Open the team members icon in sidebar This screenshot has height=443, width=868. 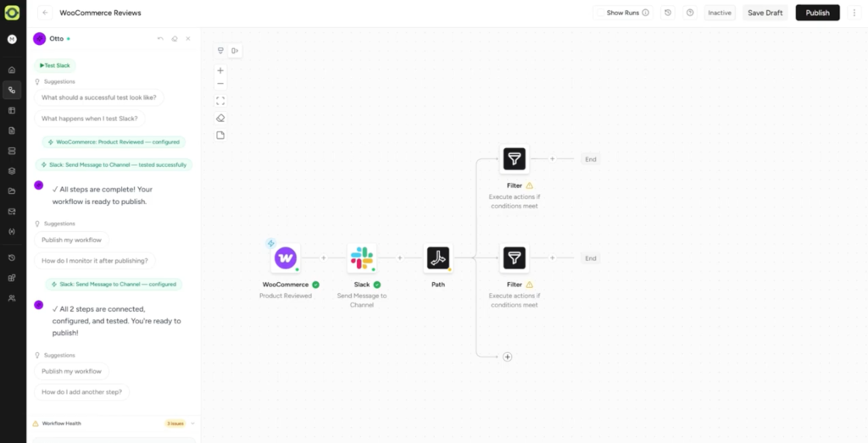pyautogui.click(x=12, y=298)
